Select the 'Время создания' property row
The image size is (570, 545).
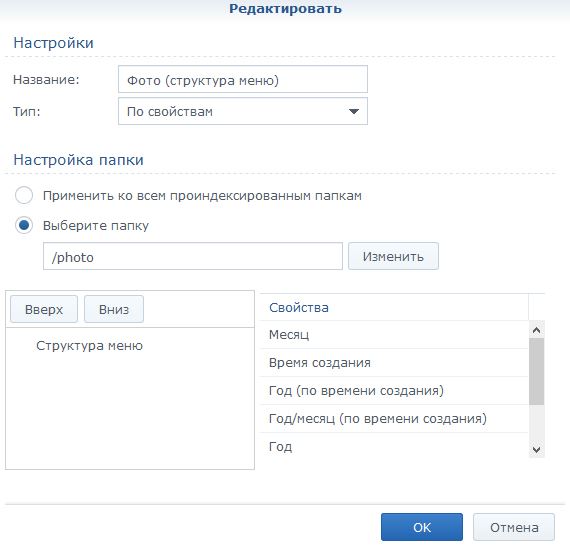click(394, 362)
